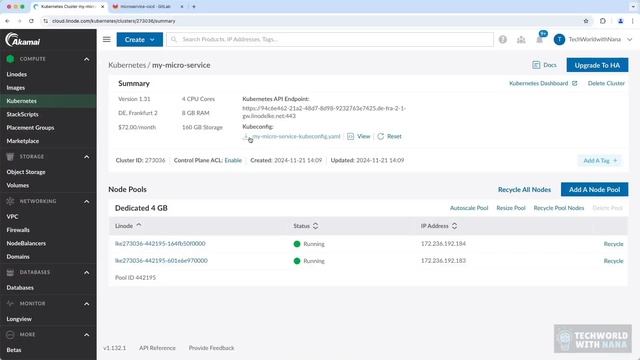The width and height of the screenshot is (640, 360).
Task: Click Resize Pool
Action: 511,208
